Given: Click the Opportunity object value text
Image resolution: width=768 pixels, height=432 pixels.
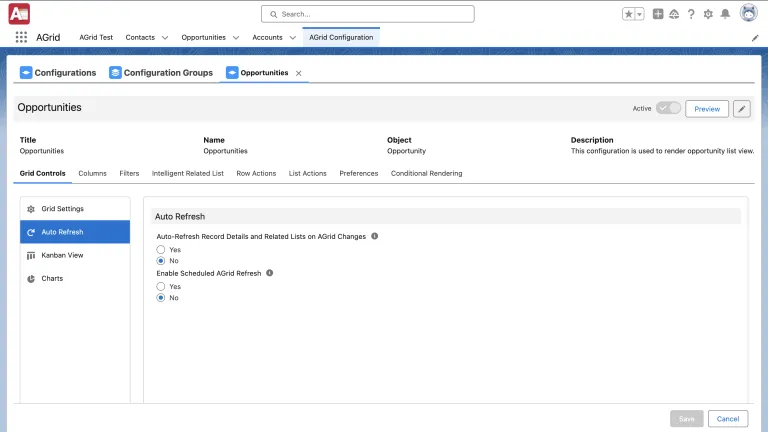Looking at the screenshot, I should pos(407,151).
